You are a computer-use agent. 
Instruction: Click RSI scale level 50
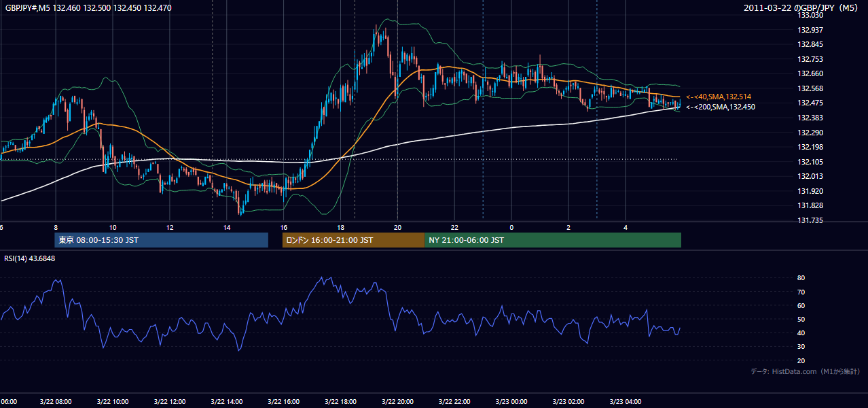[x=801, y=320]
